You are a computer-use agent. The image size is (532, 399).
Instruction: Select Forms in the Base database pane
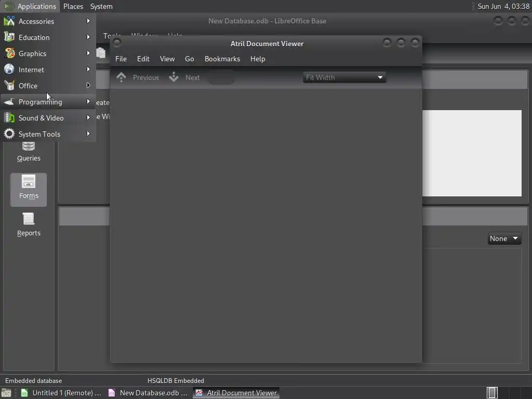click(x=29, y=190)
